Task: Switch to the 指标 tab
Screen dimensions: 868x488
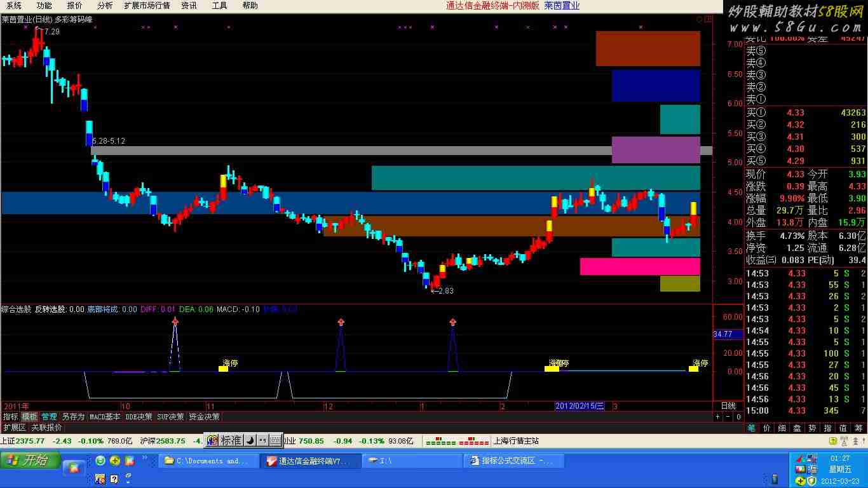Action: click(x=10, y=417)
